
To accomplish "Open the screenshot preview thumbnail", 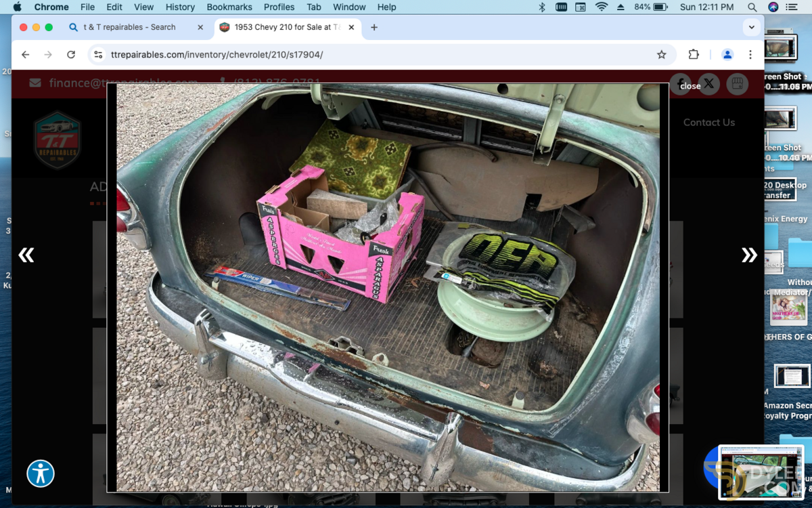I will 763,472.
